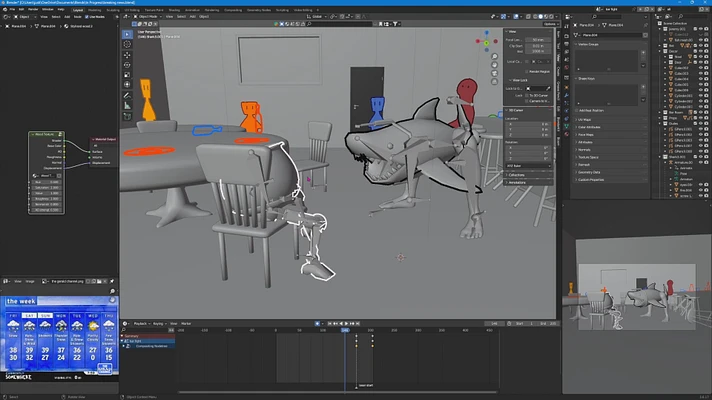Click the viewport Options button
Screen dimensions: 712x400
(550, 24)
